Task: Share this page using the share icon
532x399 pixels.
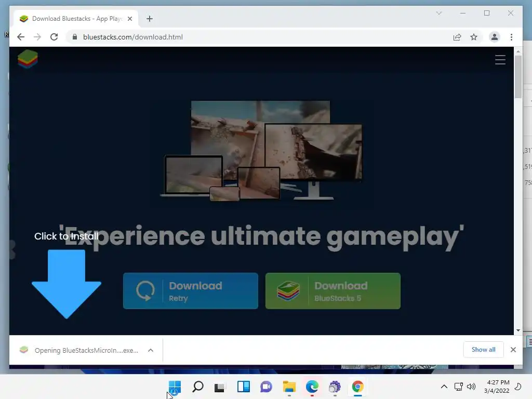Action: 457,37
